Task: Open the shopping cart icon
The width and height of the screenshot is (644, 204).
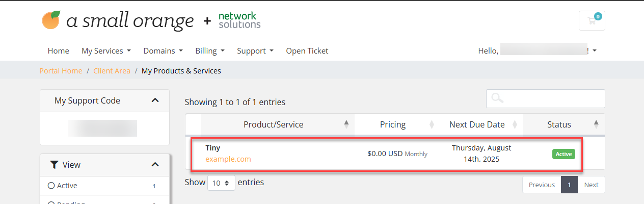Action: (592, 20)
